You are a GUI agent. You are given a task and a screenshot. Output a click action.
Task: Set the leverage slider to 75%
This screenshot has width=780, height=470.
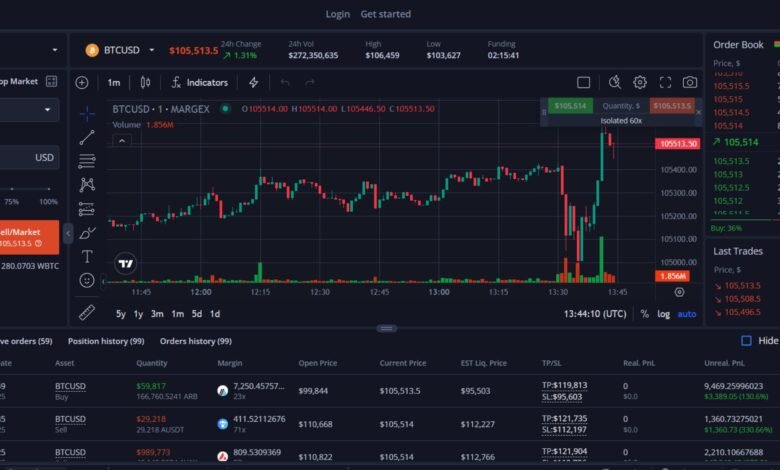(x=12, y=189)
